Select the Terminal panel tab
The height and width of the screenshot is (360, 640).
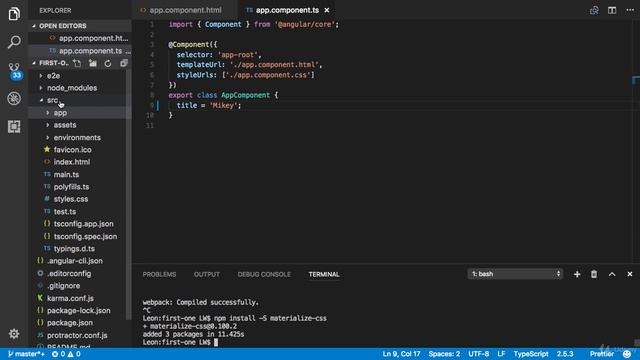click(x=324, y=274)
